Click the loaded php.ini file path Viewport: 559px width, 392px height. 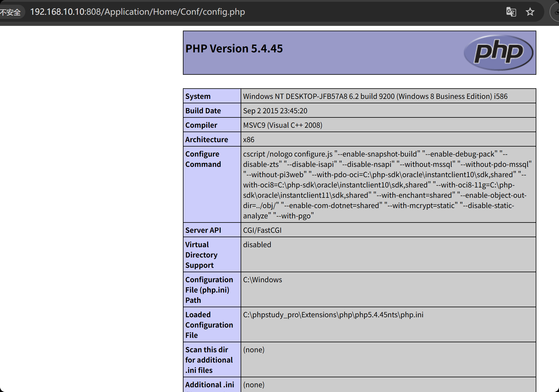coord(333,315)
